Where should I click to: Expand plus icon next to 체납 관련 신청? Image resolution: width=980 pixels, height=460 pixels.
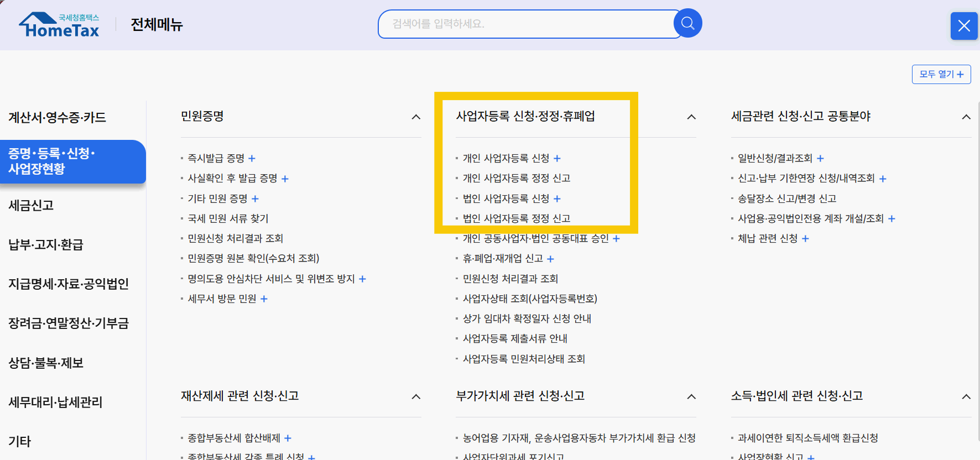point(805,239)
